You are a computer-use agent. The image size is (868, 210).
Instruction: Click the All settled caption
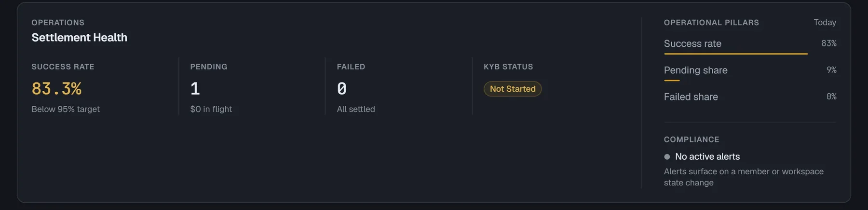pos(356,109)
